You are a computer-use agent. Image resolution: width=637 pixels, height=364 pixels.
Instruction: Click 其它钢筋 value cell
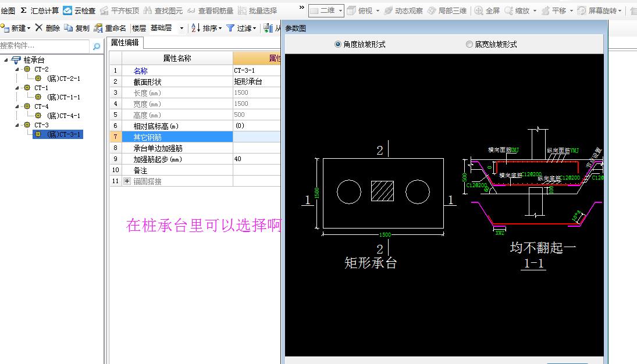point(257,137)
